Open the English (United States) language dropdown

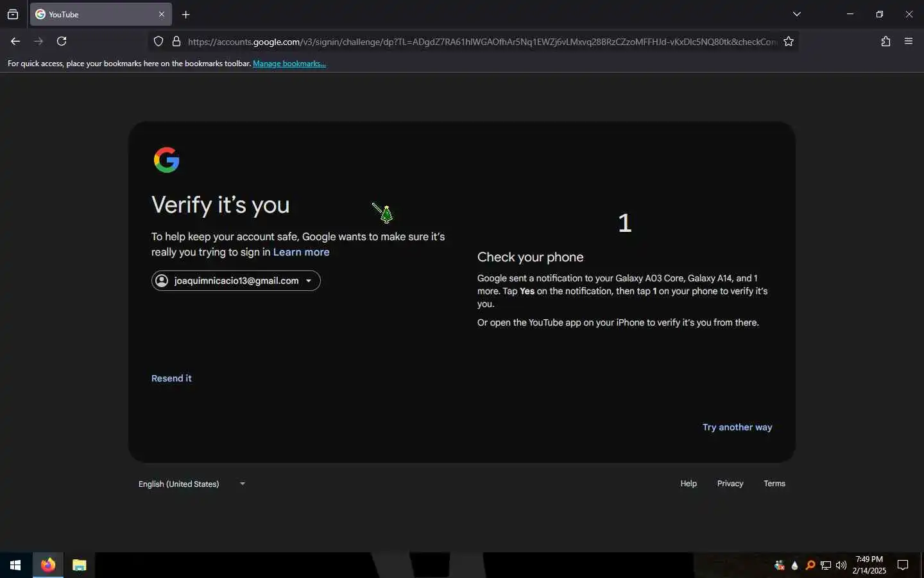point(192,484)
